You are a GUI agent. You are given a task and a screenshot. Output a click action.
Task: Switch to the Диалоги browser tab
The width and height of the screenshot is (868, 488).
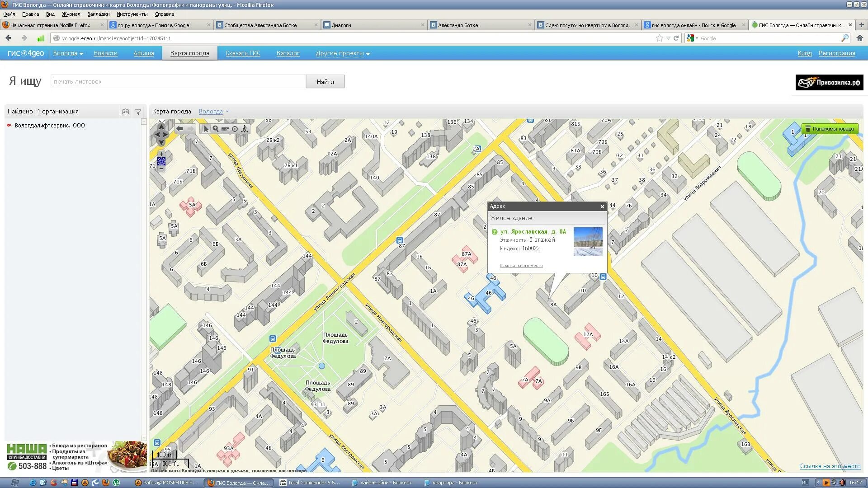(x=373, y=25)
